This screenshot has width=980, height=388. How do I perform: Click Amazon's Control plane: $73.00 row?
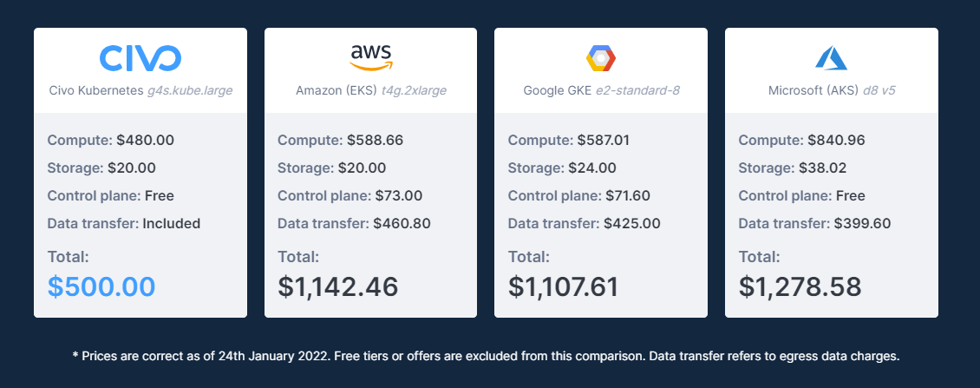click(x=350, y=196)
